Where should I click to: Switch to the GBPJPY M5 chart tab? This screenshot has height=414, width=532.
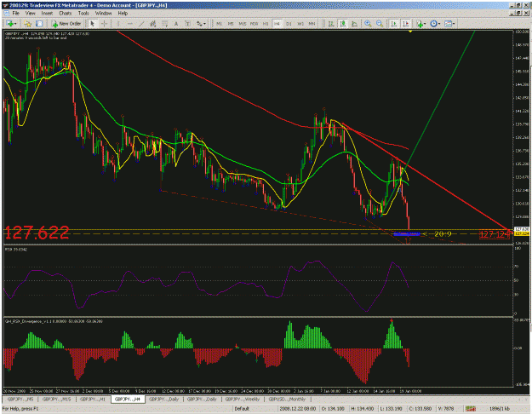20,399
